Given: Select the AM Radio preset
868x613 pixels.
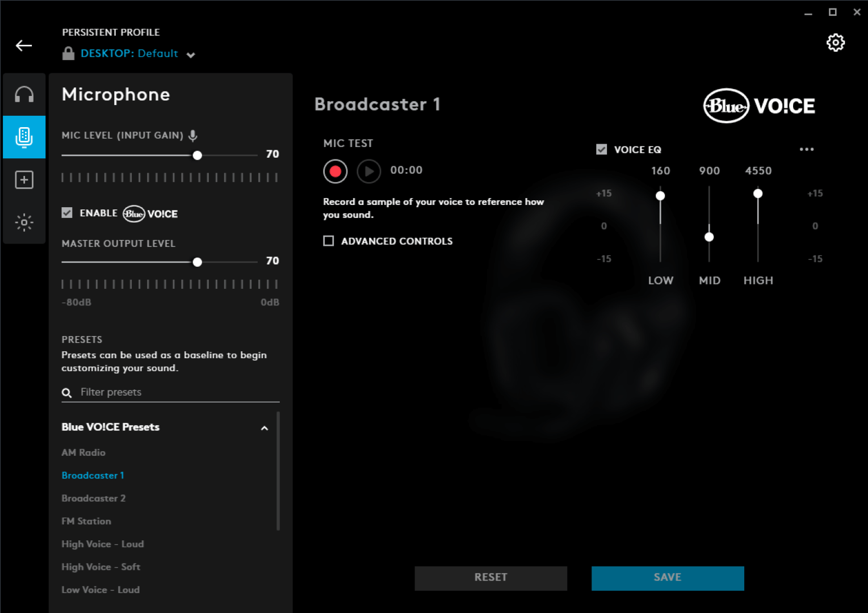Looking at the screenshot, I should [83, 452].
